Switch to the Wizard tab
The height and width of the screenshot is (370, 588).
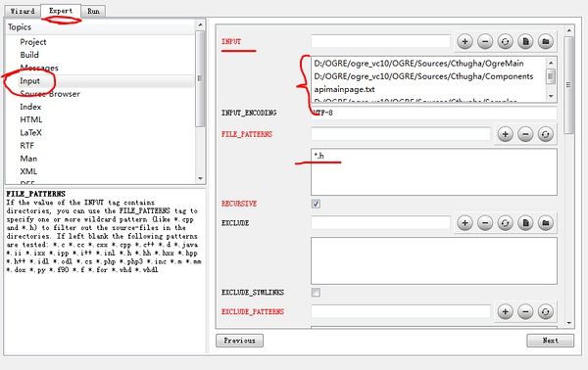coord(23,11)
